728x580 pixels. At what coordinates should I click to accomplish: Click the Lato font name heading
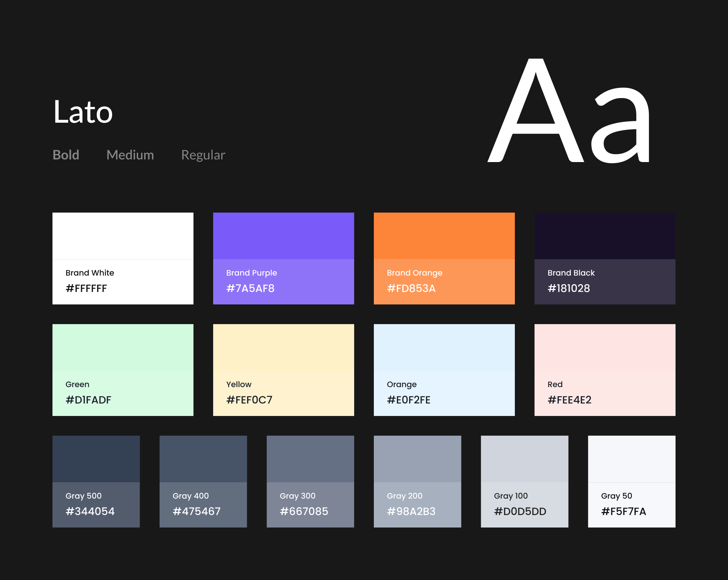click(x=83, y=112)
